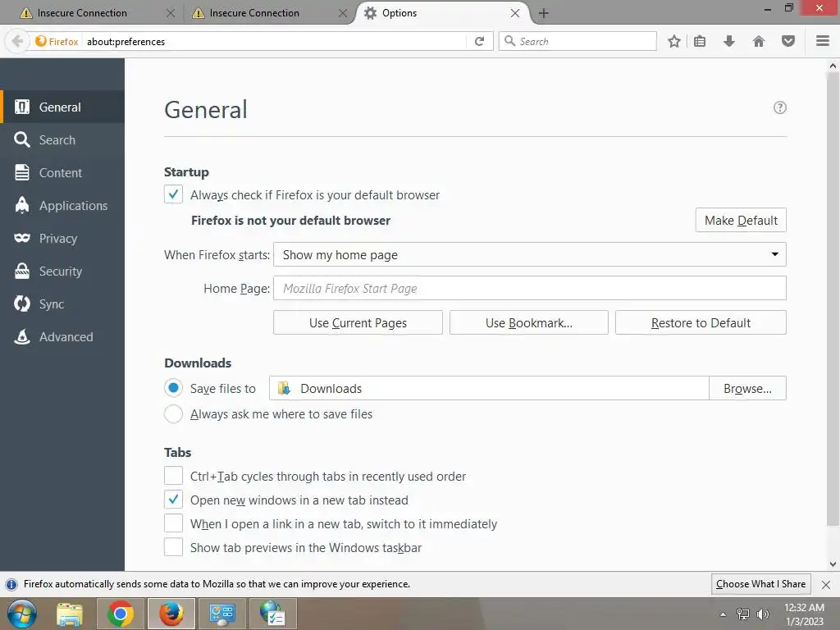Viewport: 840px width, 630px height.
Task: Click Choose What I Share button
Action: click(x=760, y=584)
